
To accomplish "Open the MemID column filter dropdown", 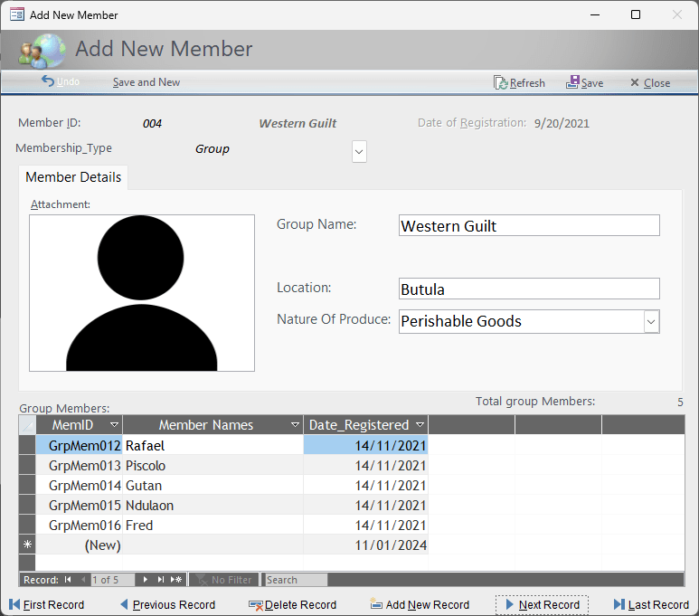I will [114, 424].
